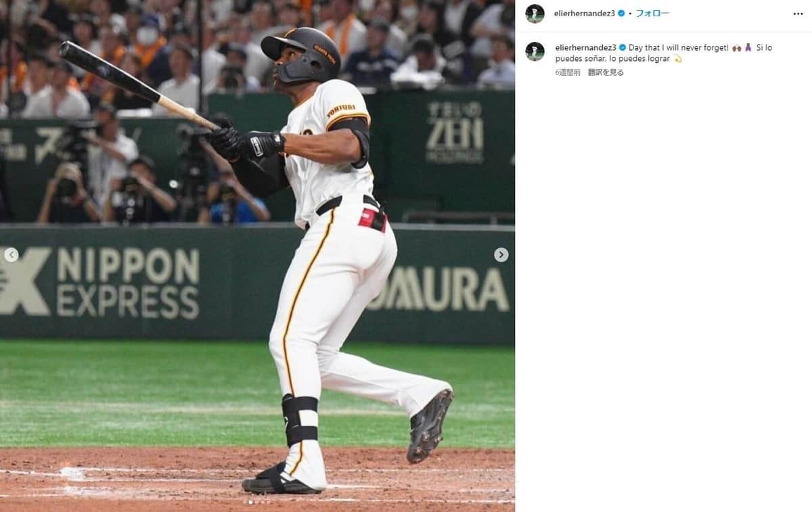Jump to the last carousel indicator dot
The image size is (812, 512).
coord(269,502)
